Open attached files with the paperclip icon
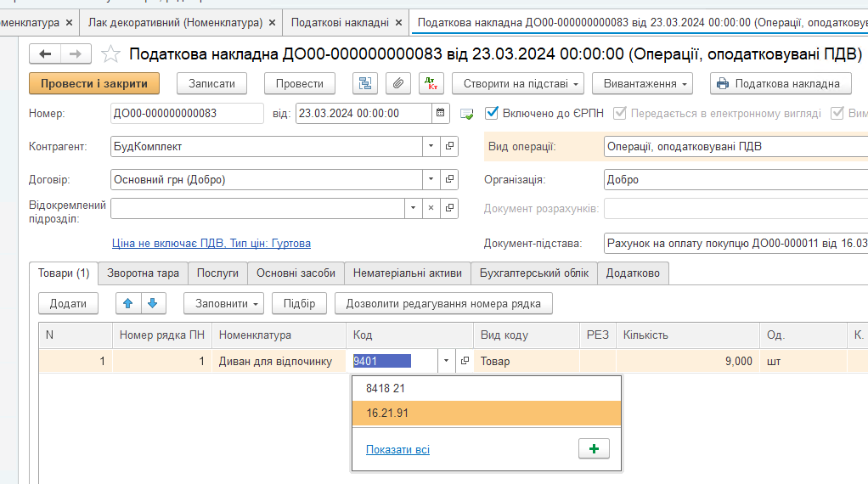868x484 pixels. [398, 83]
